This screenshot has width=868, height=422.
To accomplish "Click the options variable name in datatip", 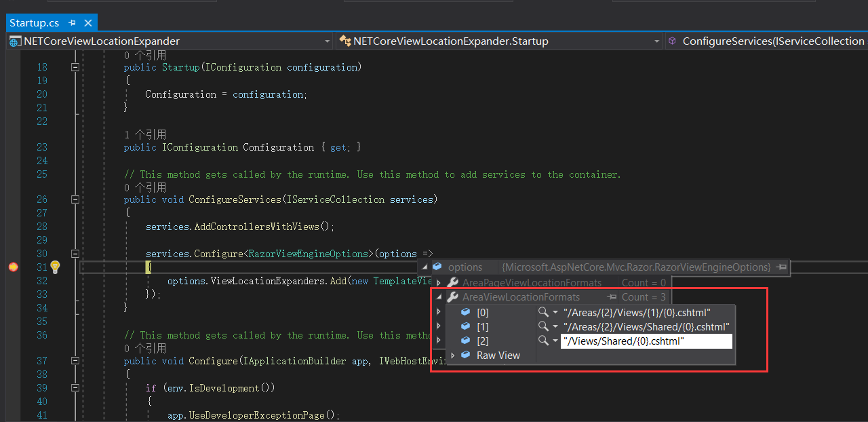I will tap(465, 267).
